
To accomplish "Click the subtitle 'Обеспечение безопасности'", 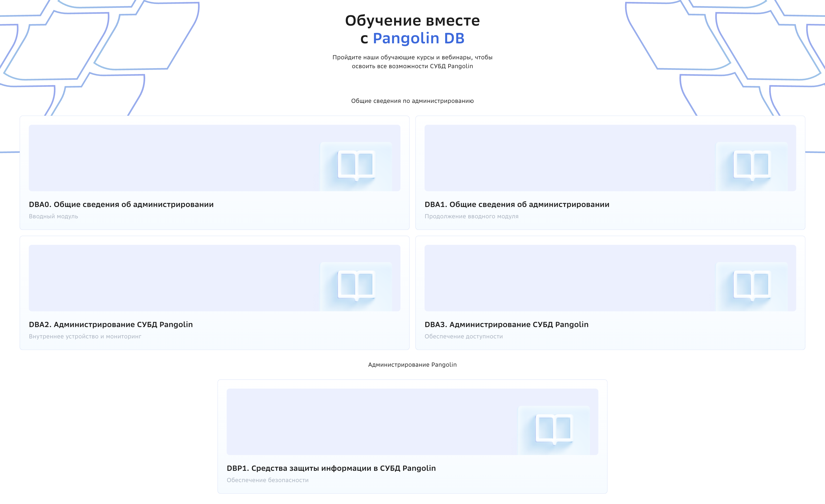I will pyautogui.click(x=268, y=480).
